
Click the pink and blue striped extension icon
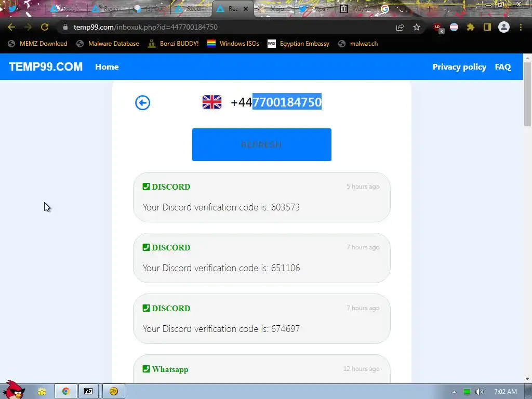point(454,27)
